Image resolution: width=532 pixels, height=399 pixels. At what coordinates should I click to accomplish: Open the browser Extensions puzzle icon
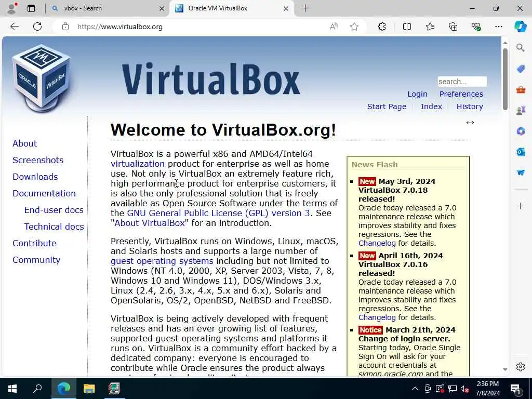(x=382, y=26)
